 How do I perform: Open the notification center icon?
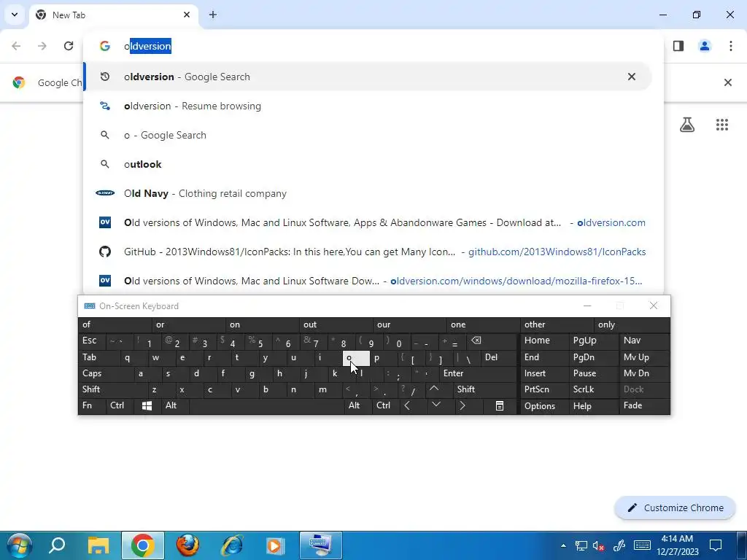click(x=715, y=545)
